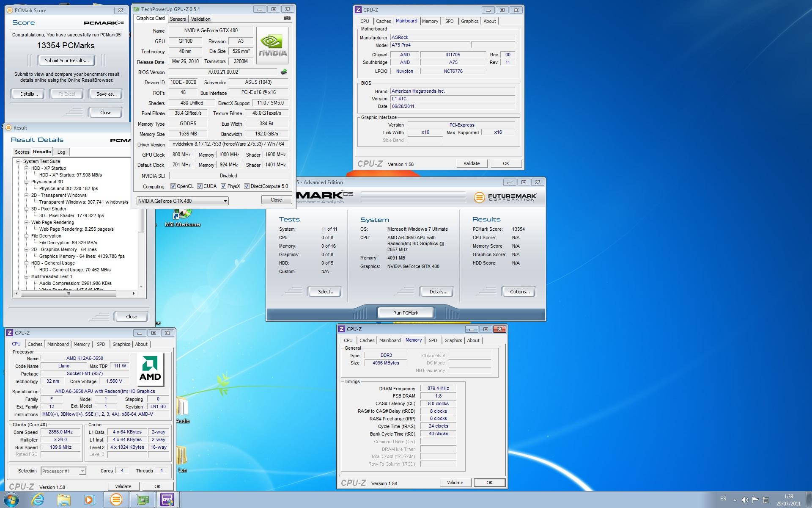Switch to CPU-Z taskbar button
812x508 pixels.
167,500
